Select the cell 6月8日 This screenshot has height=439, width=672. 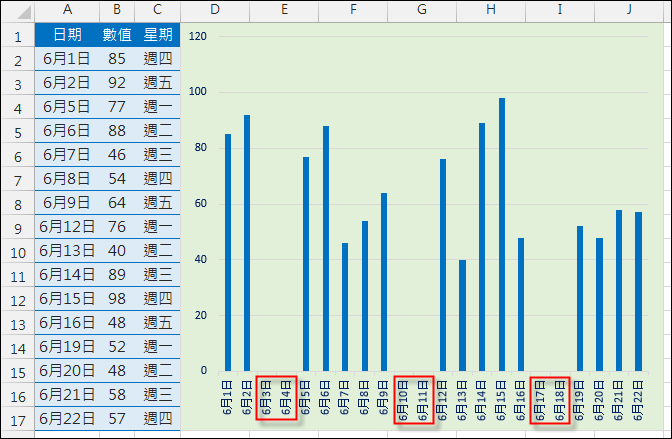[x=67, y=179]
